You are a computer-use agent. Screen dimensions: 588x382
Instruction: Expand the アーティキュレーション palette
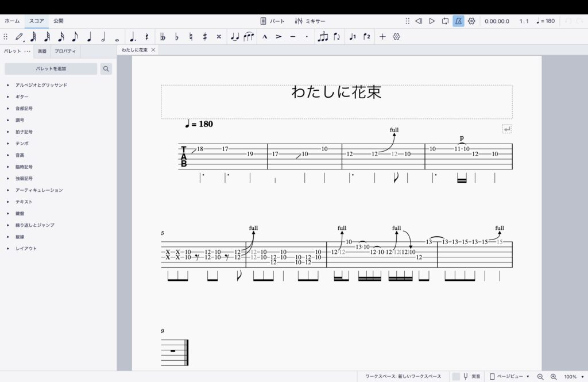coord(8,190)
